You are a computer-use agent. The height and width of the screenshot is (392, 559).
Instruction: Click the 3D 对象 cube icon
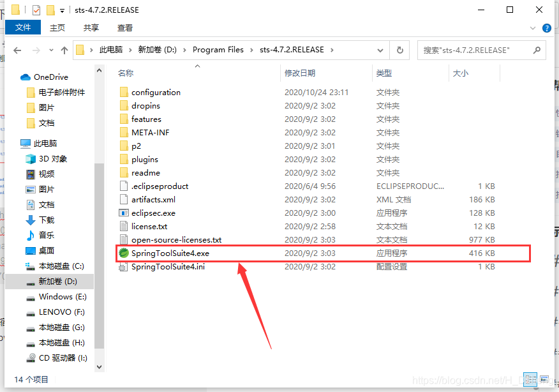pyautogui.click(x=31, y=159)
